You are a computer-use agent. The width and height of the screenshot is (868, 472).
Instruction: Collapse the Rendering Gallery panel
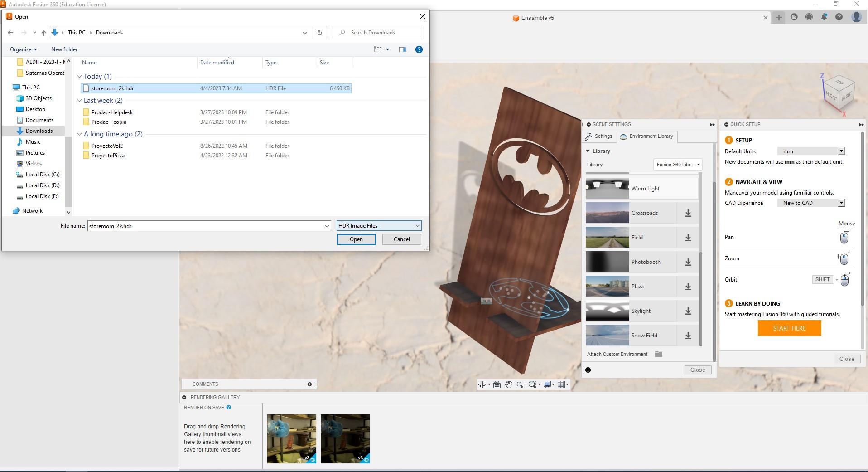click(184, 397)
